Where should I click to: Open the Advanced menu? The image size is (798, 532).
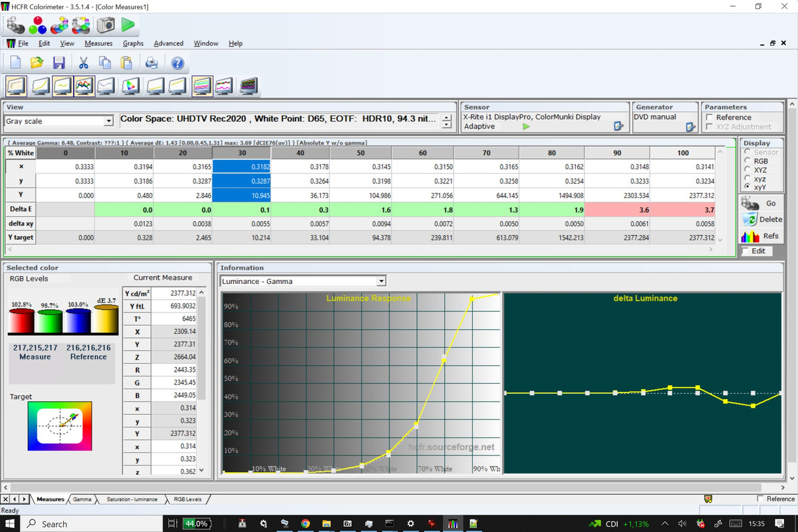169,43
